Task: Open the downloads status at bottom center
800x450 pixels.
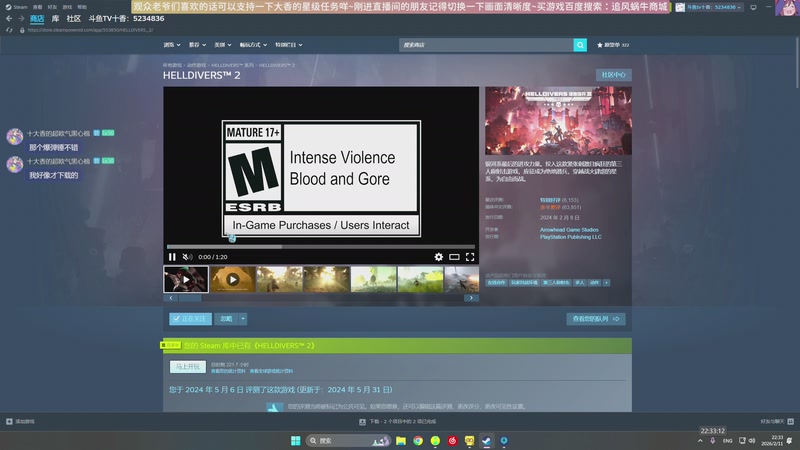Action: click(397, 421)
